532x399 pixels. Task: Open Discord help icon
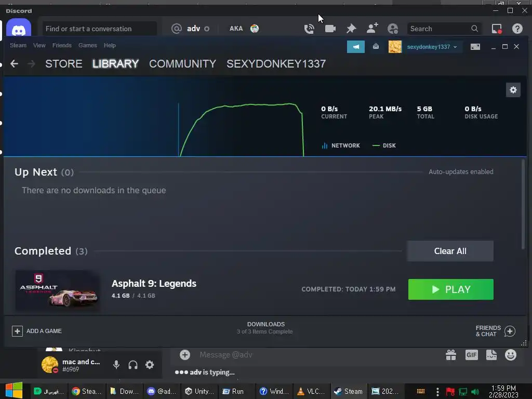pyautogui.click(x=517, y=29)
